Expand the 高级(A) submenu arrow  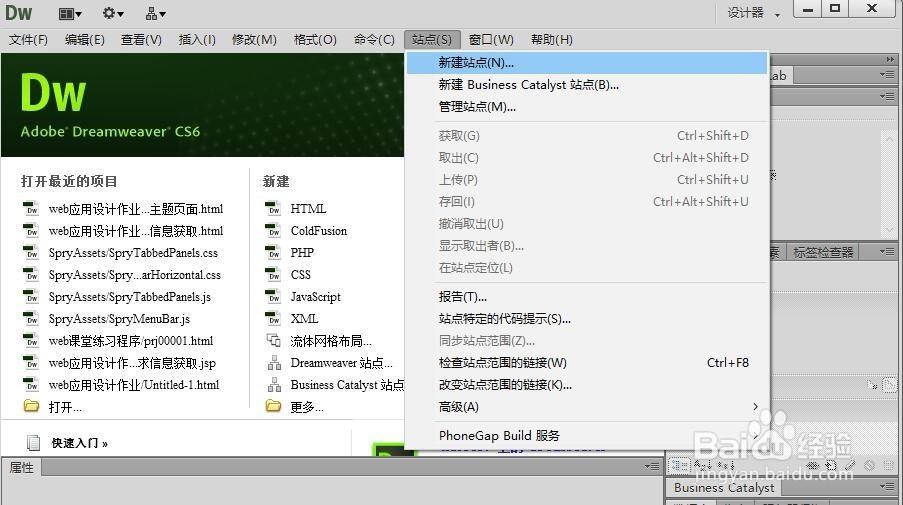point(756,407)
